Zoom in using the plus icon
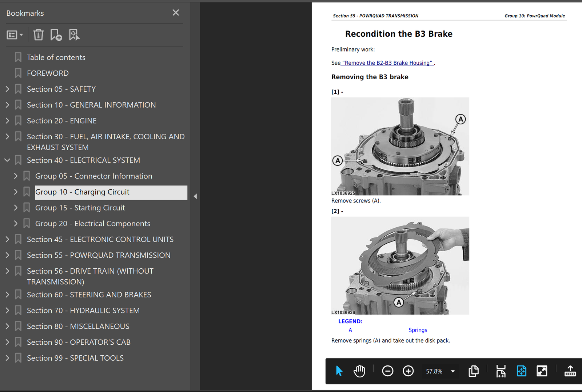The image size is (582, 392). coord(408,371)
